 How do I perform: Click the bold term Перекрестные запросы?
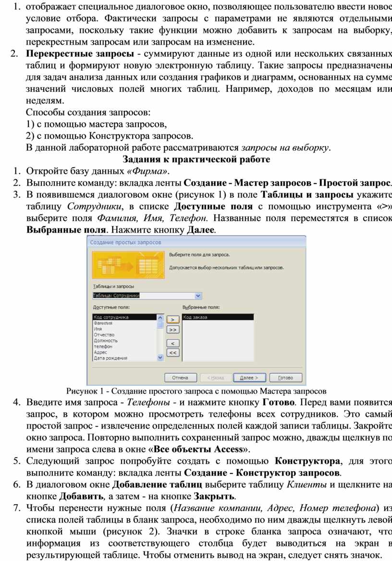pyautogui.click(x=80, y=54)
